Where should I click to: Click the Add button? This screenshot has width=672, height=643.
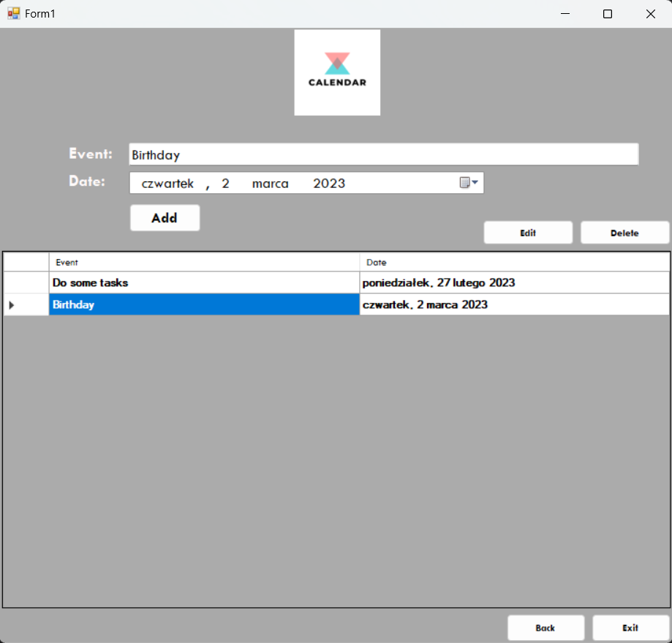(165, 217)
